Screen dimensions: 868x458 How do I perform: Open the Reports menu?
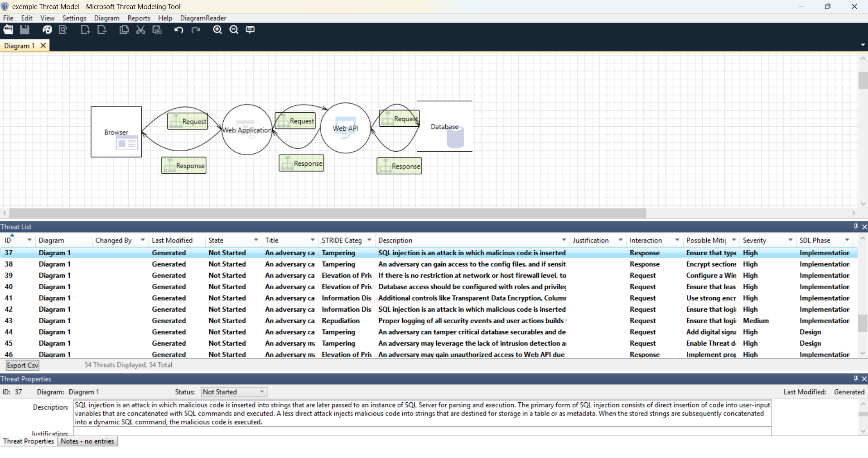[x=139, y=18]
